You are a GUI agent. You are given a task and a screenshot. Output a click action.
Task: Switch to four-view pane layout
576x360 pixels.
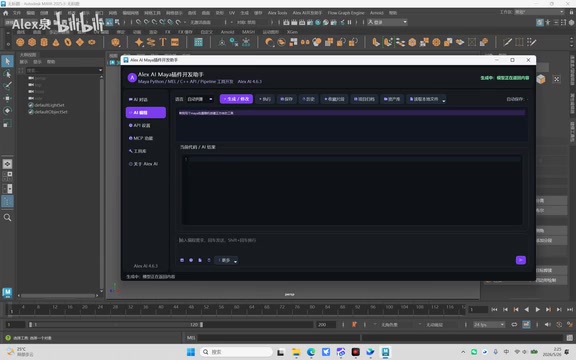coord(7,176)
